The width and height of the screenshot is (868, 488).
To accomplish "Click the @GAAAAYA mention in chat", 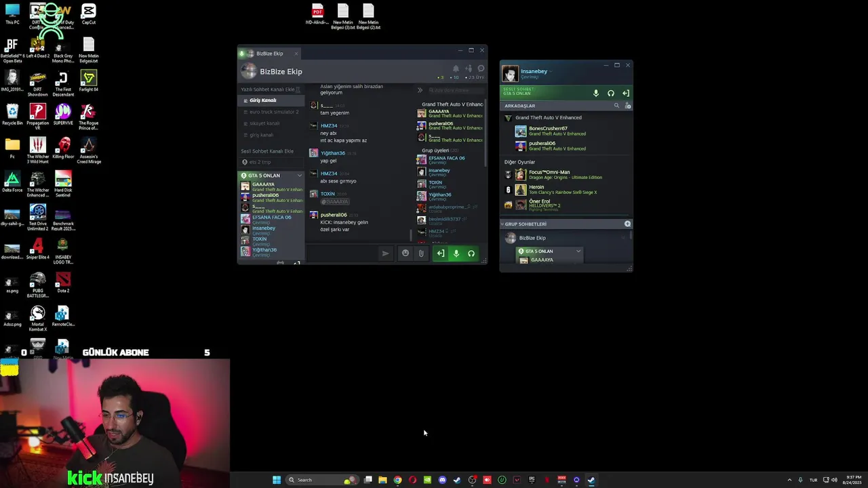I will coord(334,202).
